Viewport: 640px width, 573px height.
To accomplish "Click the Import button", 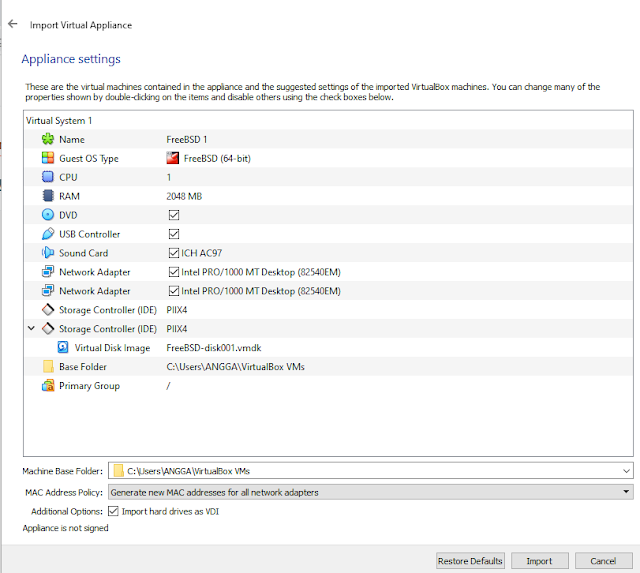I will pos(539,561).
